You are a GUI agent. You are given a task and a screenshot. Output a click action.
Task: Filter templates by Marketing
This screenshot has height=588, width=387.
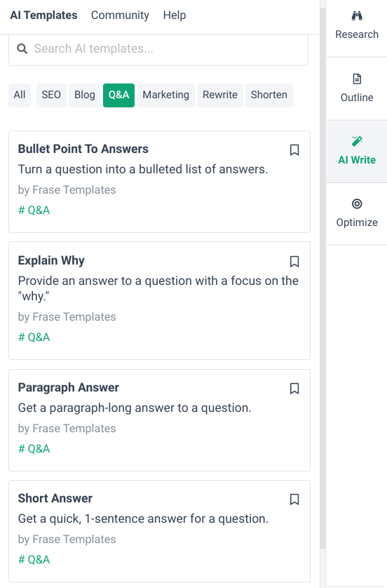point(166,95)
